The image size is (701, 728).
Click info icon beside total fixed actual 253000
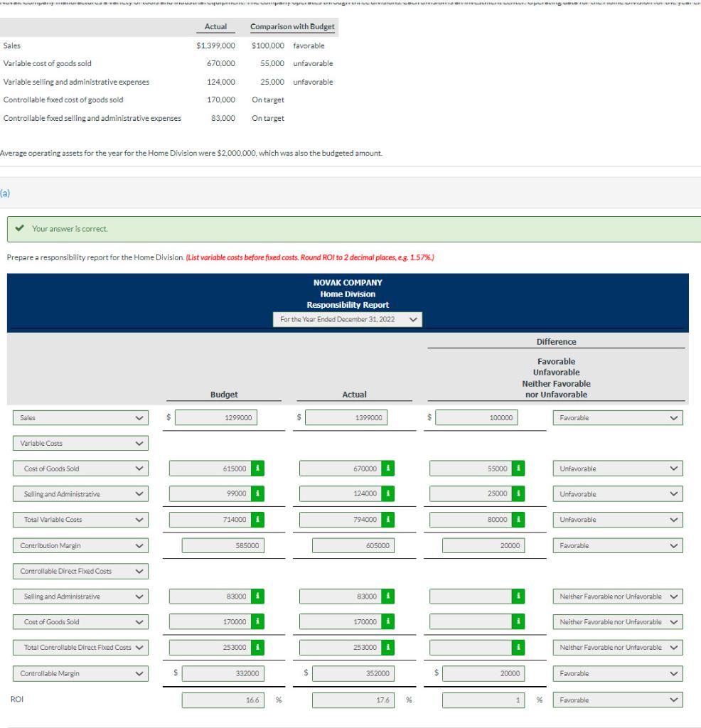(x=387, y=647)
